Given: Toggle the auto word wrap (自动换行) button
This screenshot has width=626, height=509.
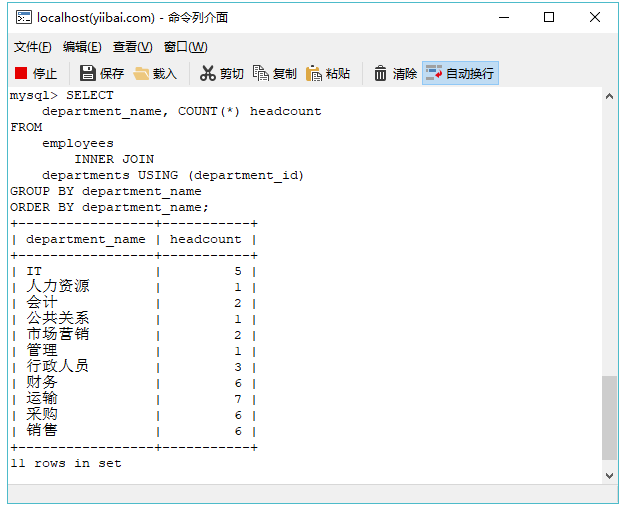Looking at the screenshot, I should pyautogui.click(x=460, y=73).
